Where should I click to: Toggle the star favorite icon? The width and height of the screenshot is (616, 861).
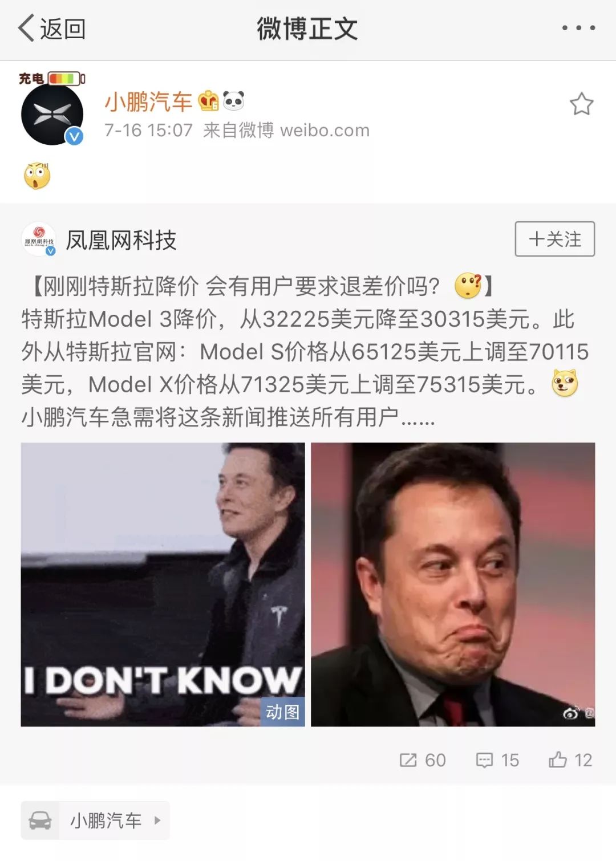tap(581, 104)
